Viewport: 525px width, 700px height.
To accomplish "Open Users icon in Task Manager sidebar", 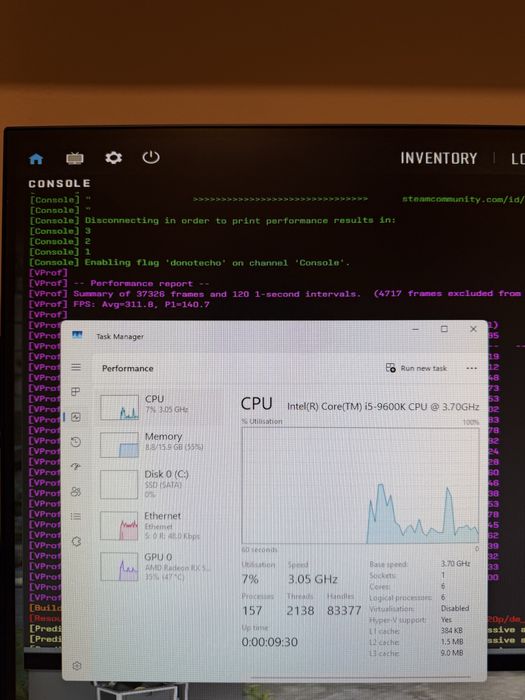I will pyautogui.click(x=76, y=492).
